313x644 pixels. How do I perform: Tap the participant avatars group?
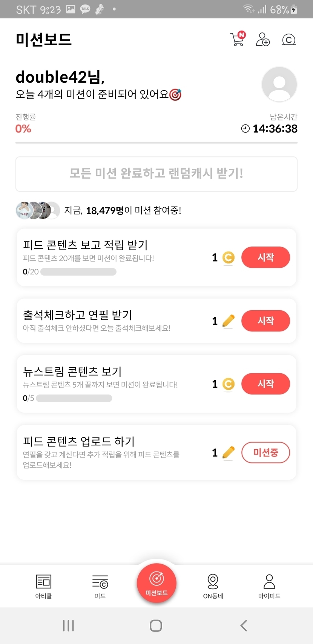click(38, 210)
